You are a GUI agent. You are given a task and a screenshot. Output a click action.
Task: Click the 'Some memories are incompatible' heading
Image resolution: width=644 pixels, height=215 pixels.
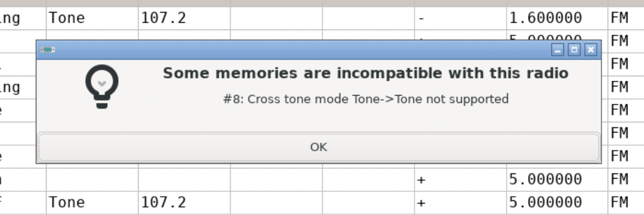366,73
